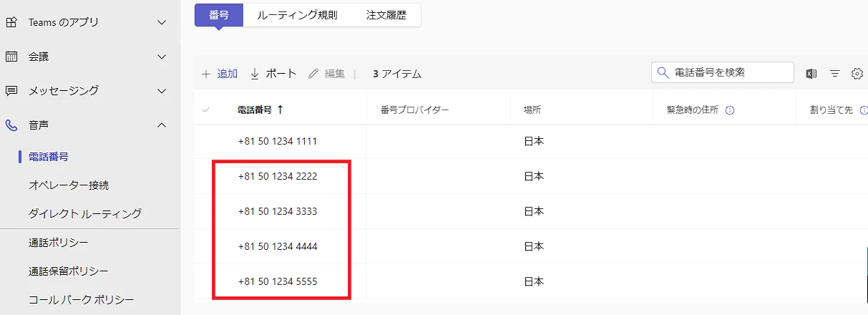Click the 電話番号を検索 search field
The width and height of the screenshot is (868, 315).
click(x=723, y=72)
